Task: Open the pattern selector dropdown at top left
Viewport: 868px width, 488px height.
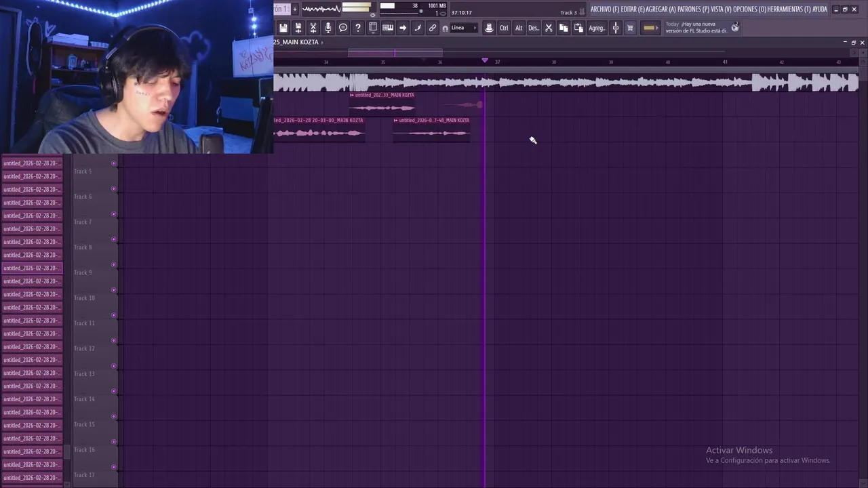Action: [281, 9]
